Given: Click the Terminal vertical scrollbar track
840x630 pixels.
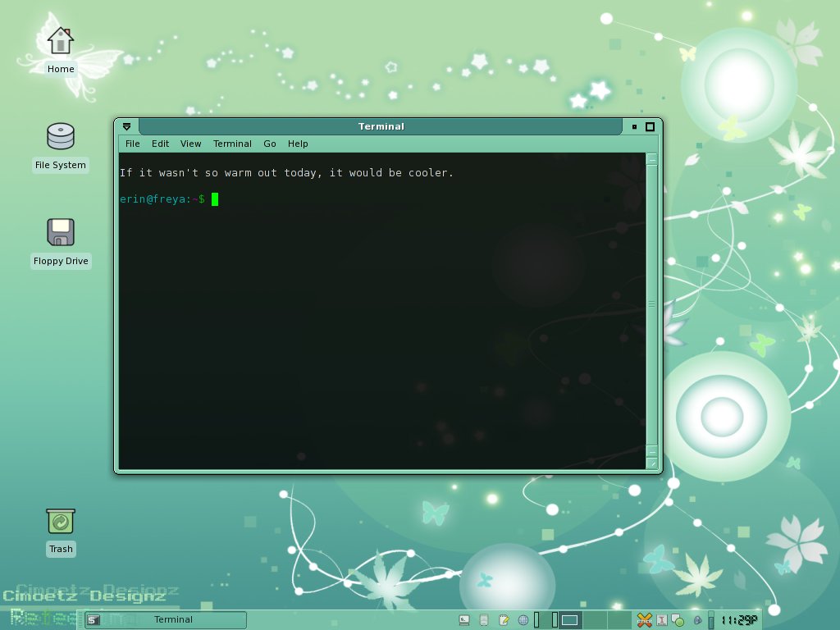Looking at the screenshot, I should coord(652,304).
